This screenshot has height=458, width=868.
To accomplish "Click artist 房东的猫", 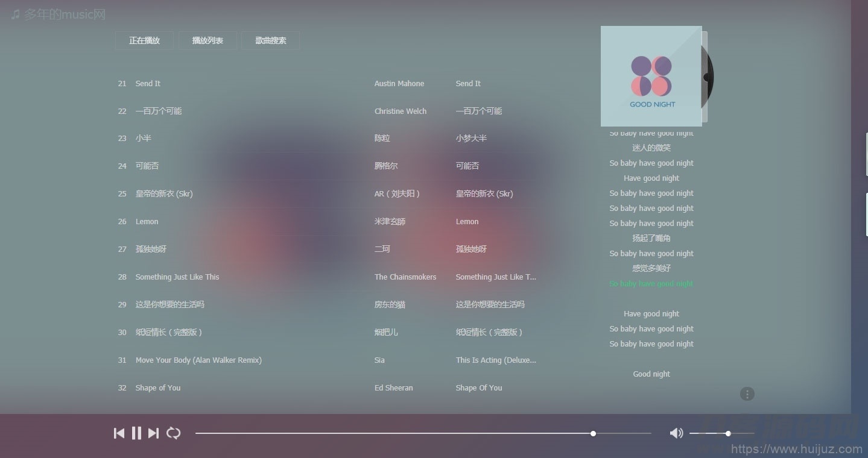I will 390,304.
